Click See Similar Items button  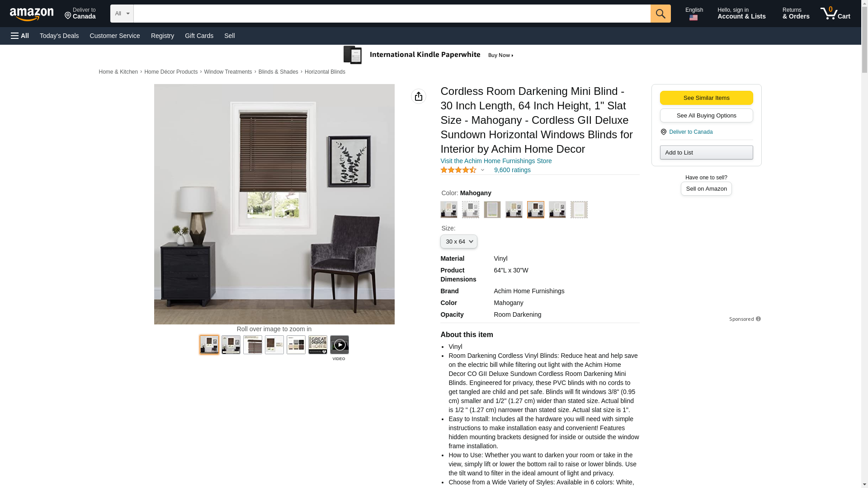click(706, 98)
